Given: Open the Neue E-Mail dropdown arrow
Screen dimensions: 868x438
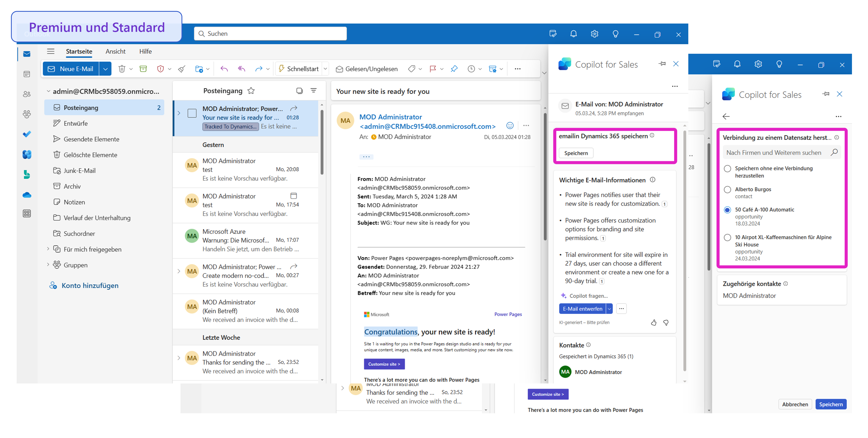Looking at the screenshot, I should pyautogui.click(x=105, y=69).
